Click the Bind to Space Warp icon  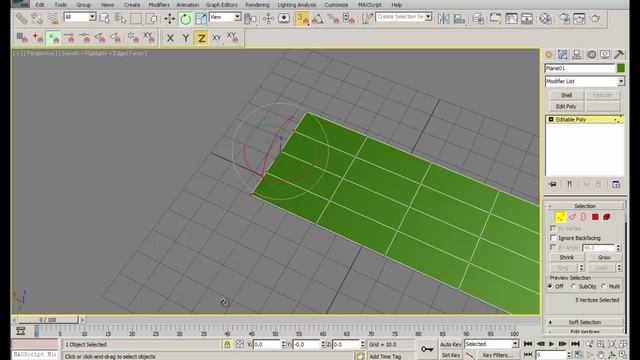click(x=53, y=18)
